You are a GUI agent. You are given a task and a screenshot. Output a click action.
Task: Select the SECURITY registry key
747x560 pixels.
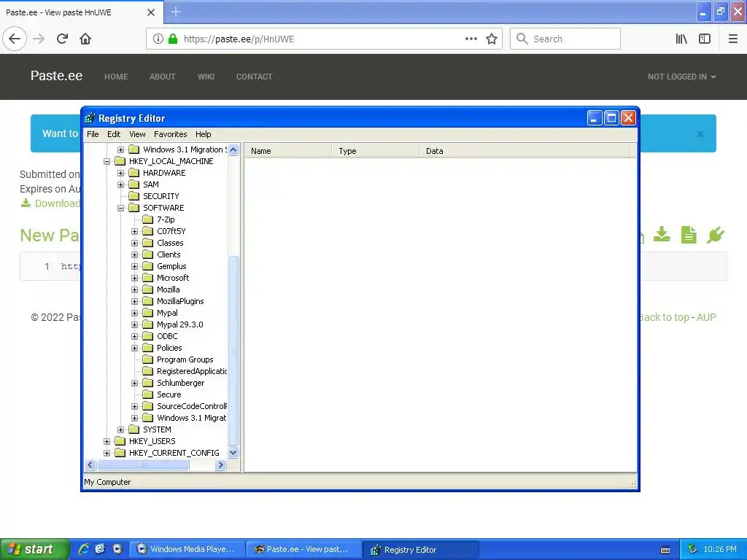pyautogui.click(x=161, y=196)
